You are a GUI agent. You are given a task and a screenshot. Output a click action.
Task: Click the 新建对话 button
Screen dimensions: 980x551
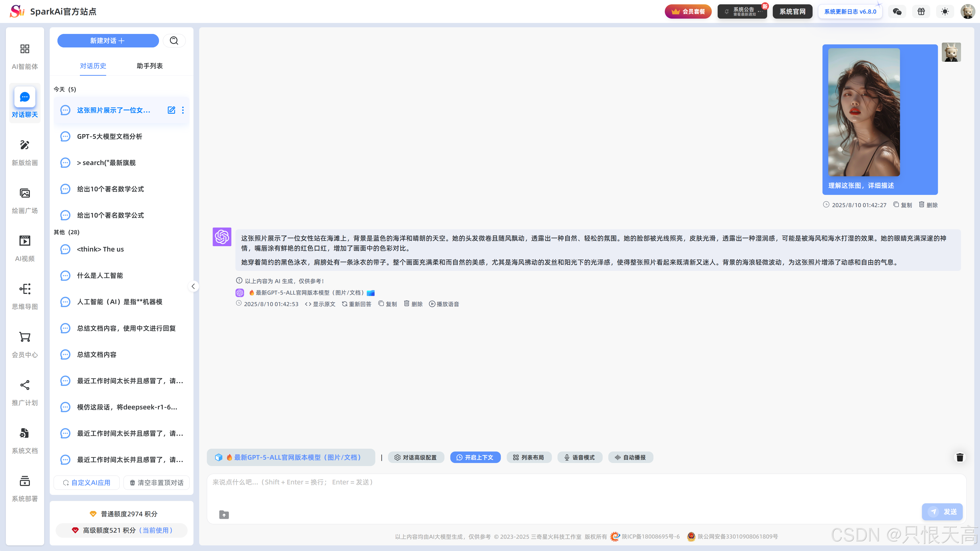pyautogui.click(x=108, y=41)
